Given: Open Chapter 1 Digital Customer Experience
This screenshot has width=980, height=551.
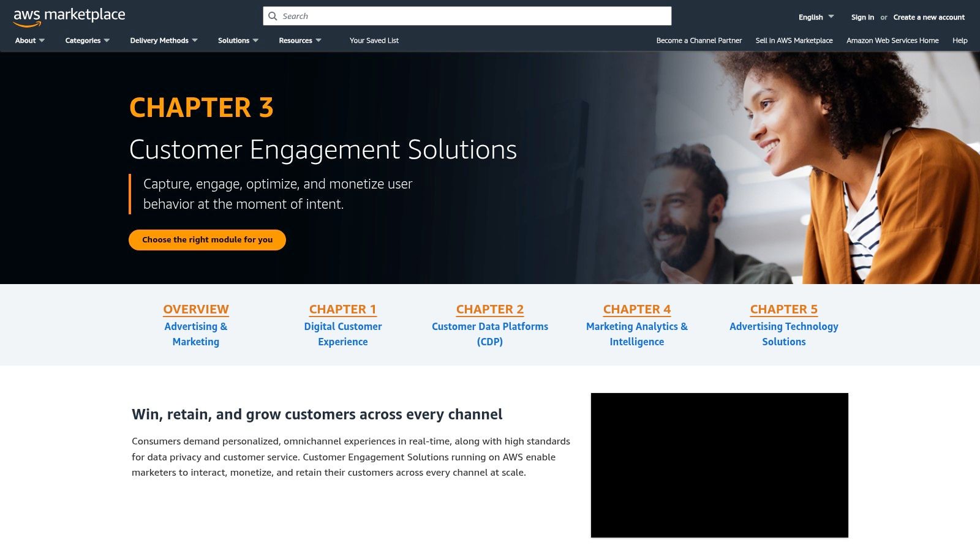Looking at the screenshot, I should click(x=343, y=325).
